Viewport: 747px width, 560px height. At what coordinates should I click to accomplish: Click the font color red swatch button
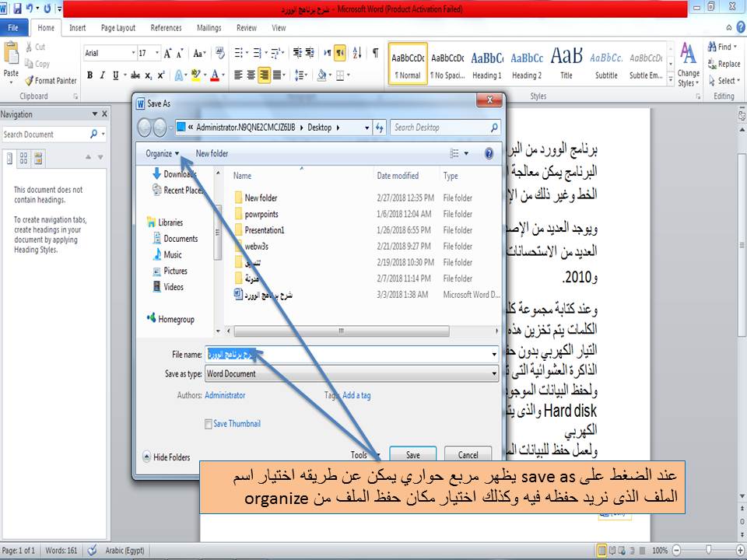215,75
